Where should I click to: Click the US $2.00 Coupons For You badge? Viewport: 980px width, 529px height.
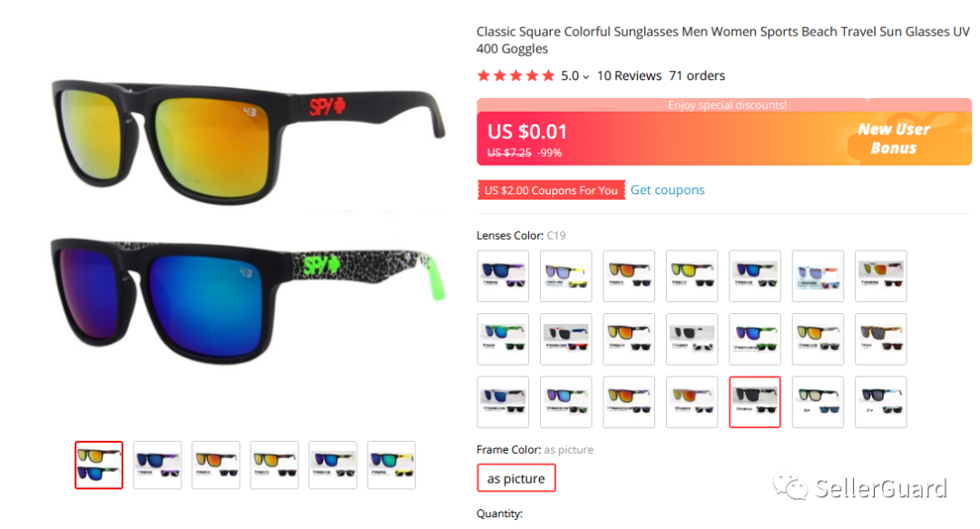pyautogui.click(x=551, y=190)
